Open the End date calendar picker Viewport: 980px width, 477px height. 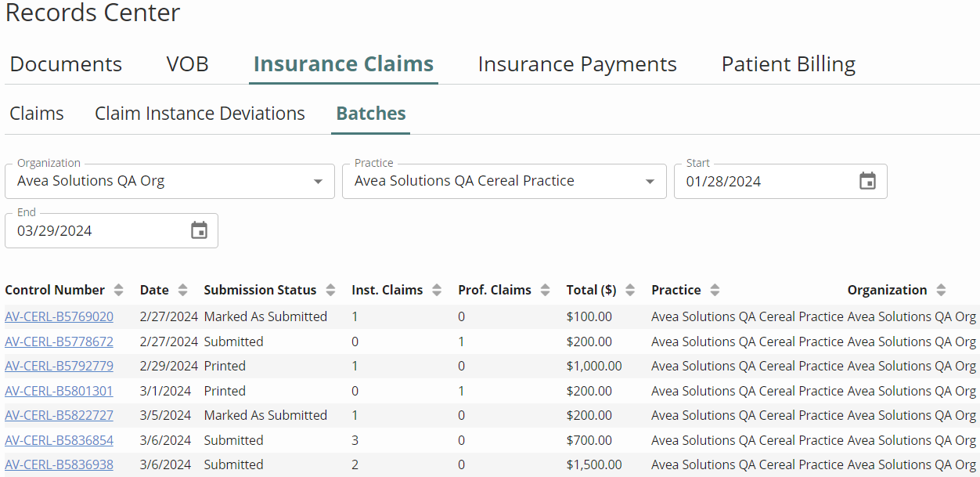coord(199,231)
